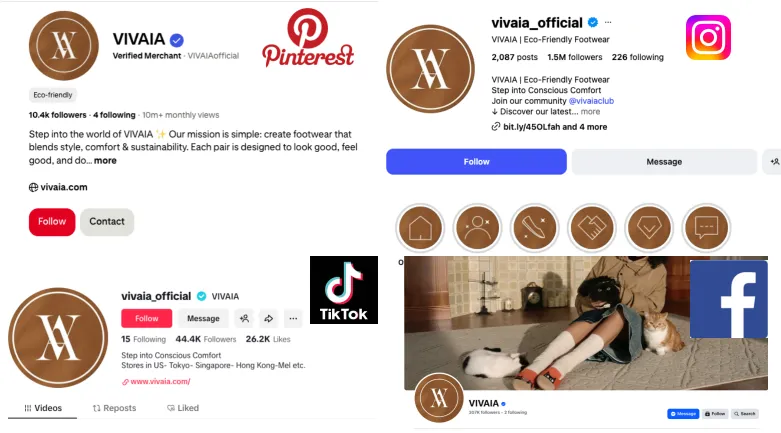Click the TikTok add friend icon
The height and width of the screenshot is (433, 781).
click(245, 318)
